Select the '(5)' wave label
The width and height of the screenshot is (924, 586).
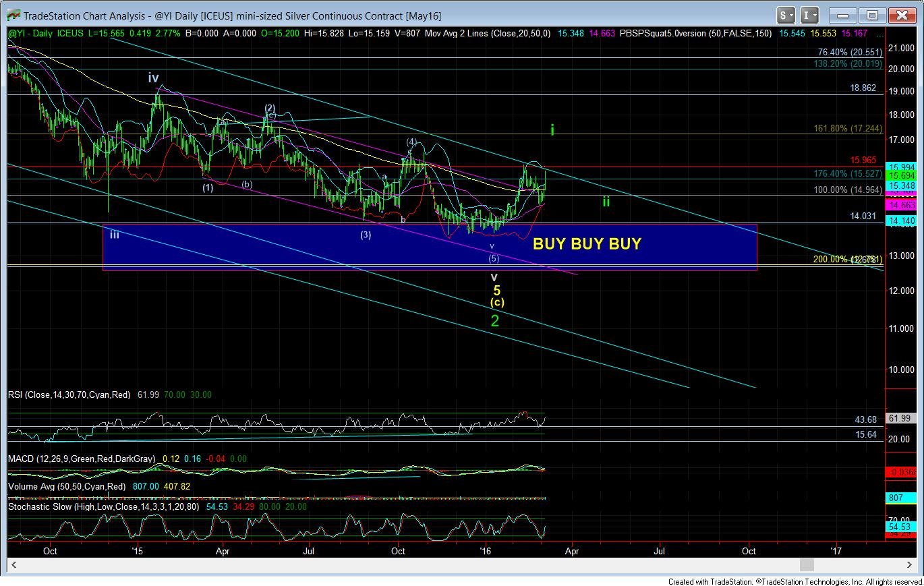(494, 258)
